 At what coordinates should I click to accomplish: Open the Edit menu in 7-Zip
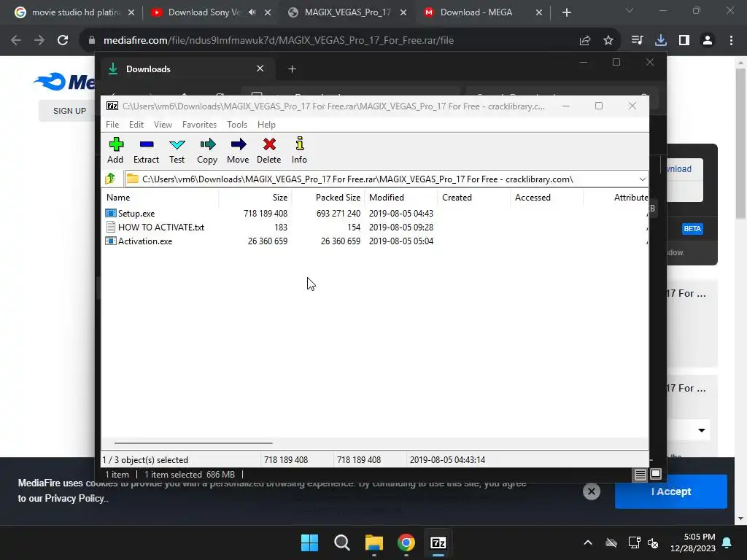(136, 124)
